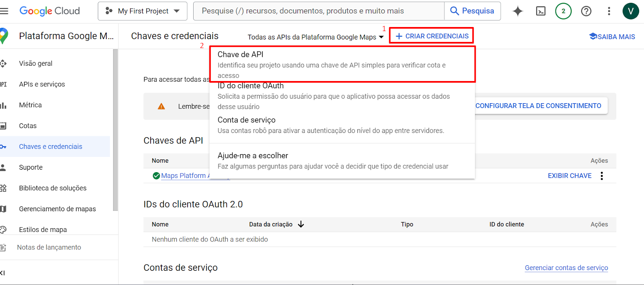The height and width of the screenshot is (285, 644).
Task: Open Biblioteca de soluções
Action: tap(53, 188)
